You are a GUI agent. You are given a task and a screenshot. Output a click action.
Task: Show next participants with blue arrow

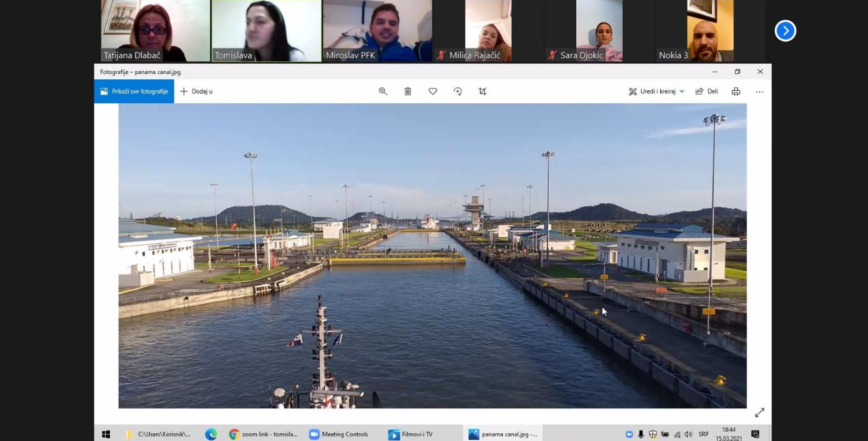(785, 31)
